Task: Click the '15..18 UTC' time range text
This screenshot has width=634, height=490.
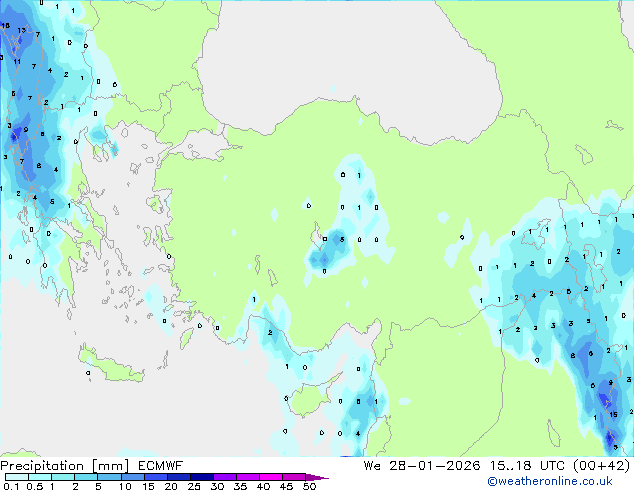Action: 527,466
